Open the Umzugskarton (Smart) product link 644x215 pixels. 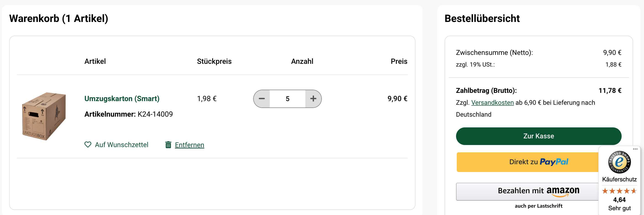[x=122, y=99]
